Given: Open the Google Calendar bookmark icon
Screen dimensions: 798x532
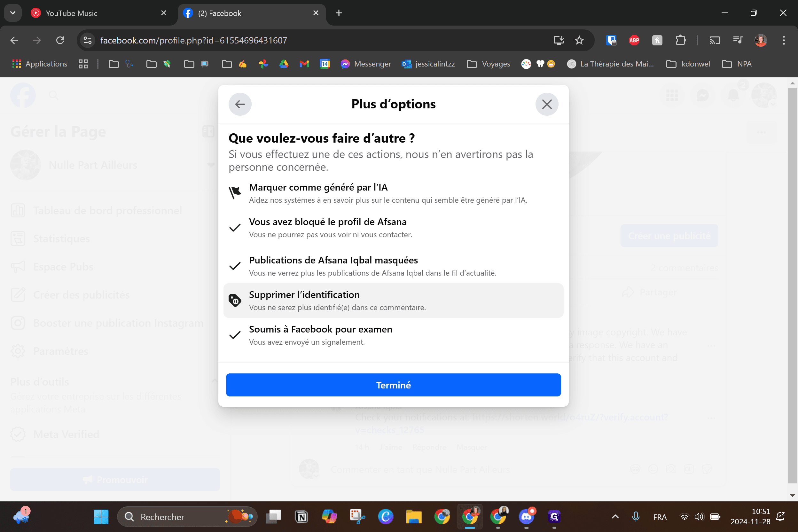Looking at the screenshot, I should coord(325,64).
